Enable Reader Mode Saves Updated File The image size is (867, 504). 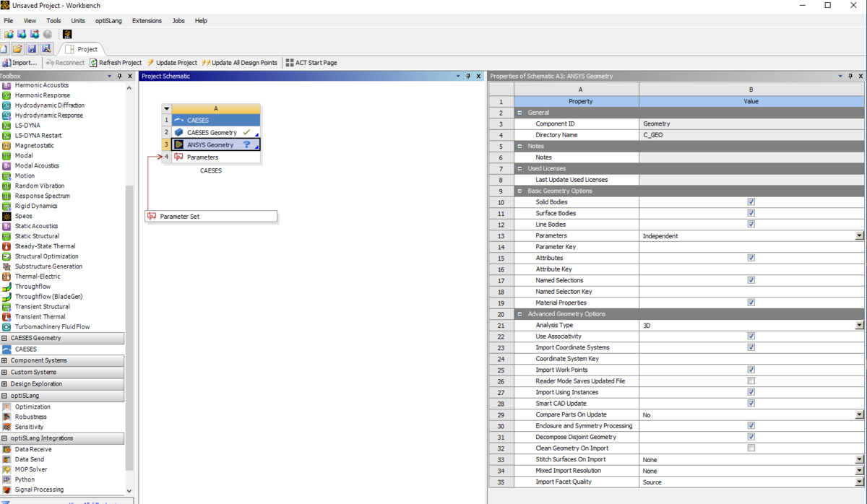pos(751,381)
